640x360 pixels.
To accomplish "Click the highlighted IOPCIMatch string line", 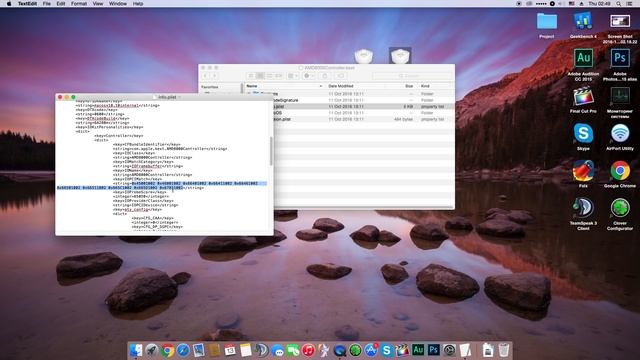I will pyautogui.click(x=162, y=186).
